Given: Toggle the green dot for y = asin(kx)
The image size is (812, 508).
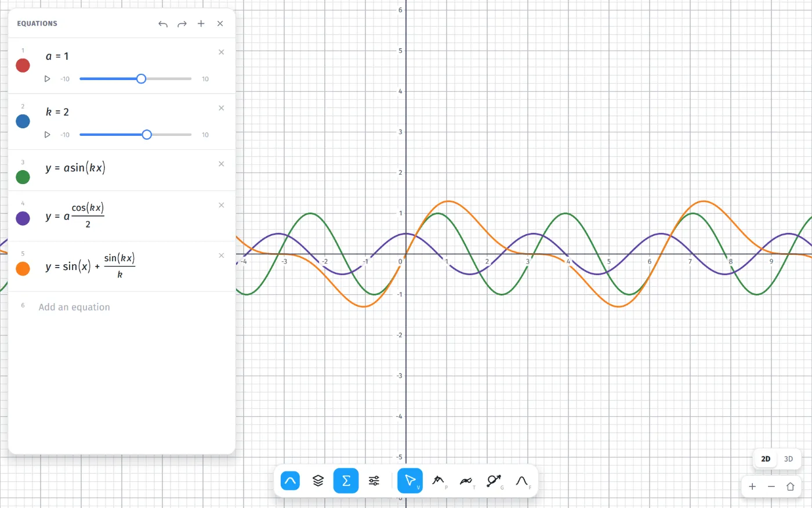Looking at the screenshot, I should click(x=23, y=177).
